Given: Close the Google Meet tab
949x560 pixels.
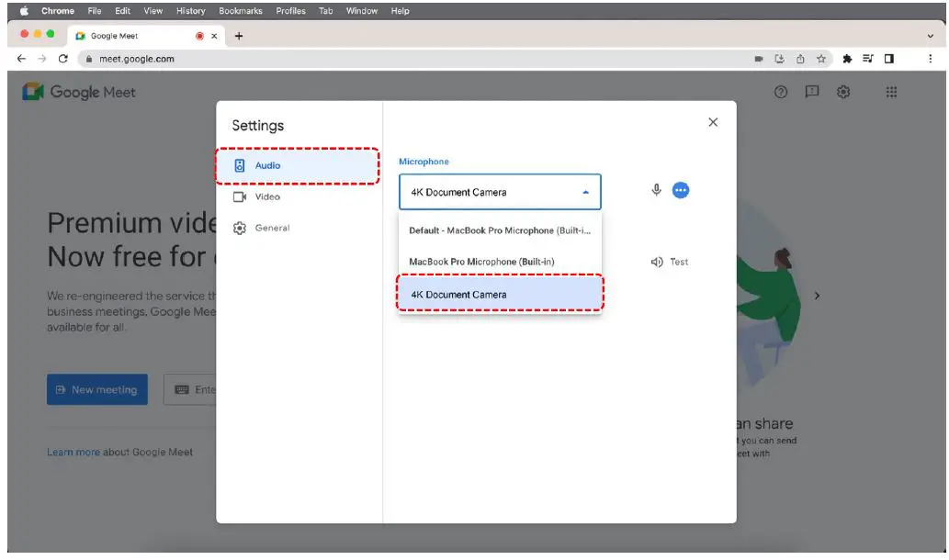Looking at the screenshot, I should (x=214, y=37).
